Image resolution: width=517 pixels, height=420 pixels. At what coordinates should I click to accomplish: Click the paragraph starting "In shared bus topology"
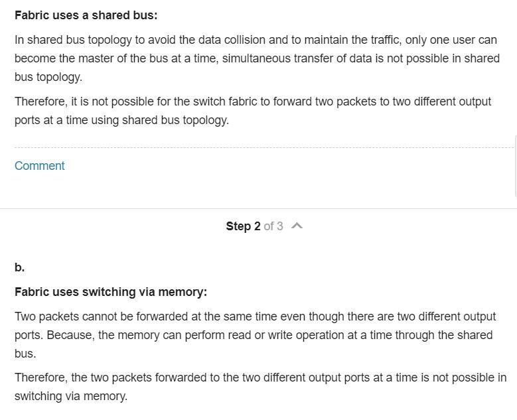point(258,58)
